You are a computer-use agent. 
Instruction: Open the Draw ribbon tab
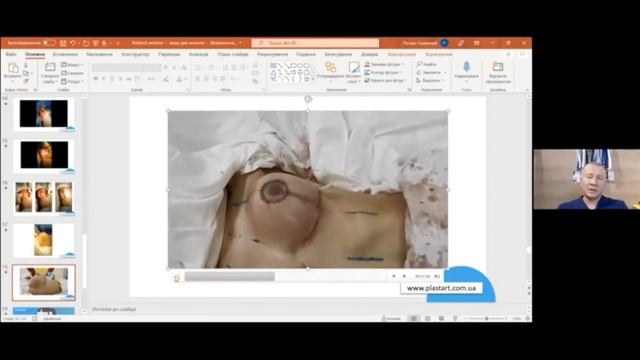99,54
